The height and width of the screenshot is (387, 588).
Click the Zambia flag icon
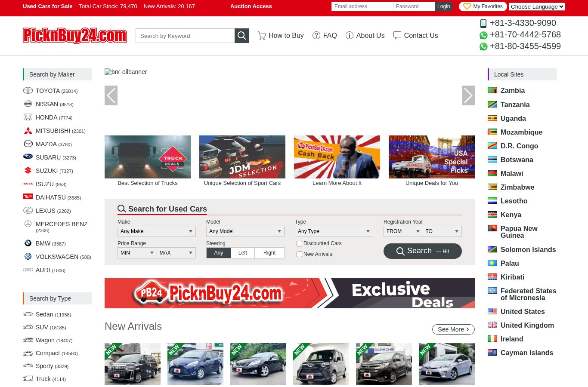pos(492,90)
